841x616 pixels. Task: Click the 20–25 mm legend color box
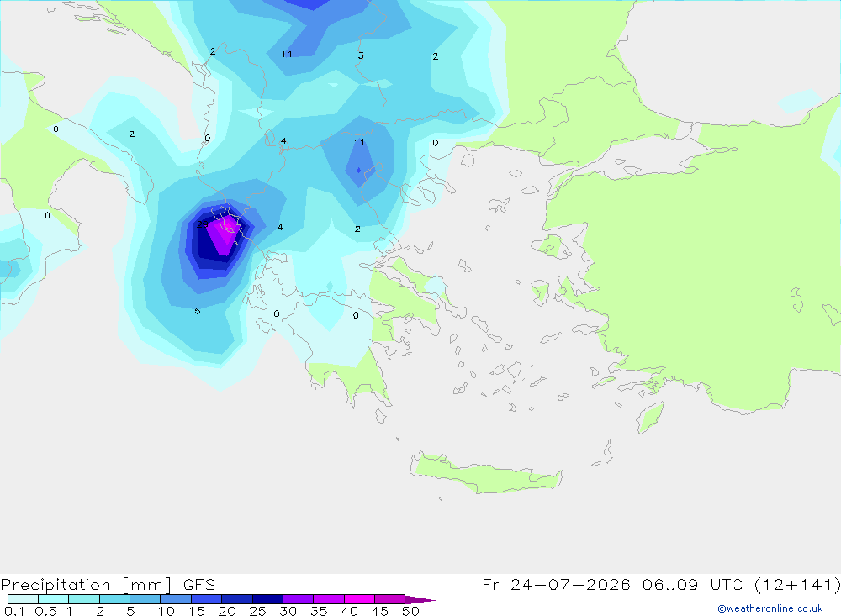coord(236,599)
